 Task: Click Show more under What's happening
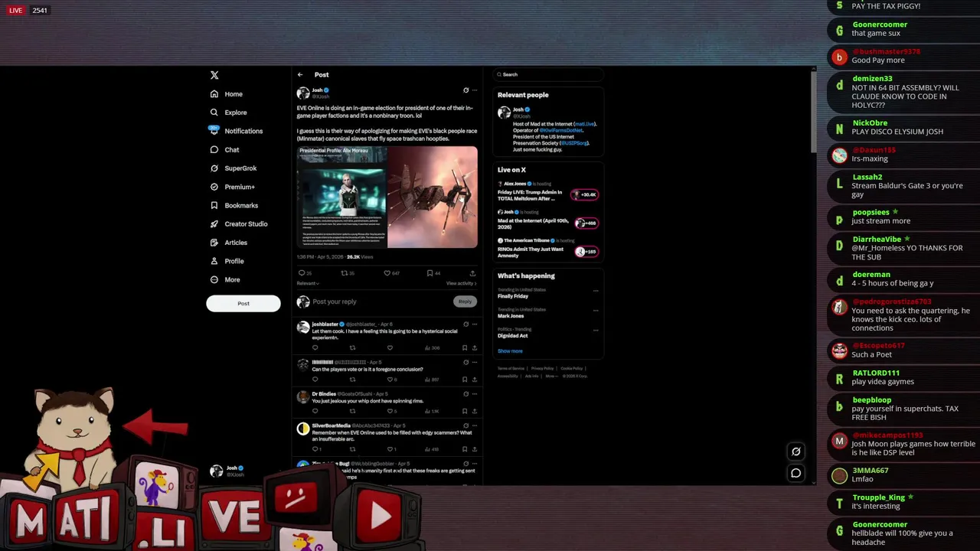click(x=510, y=351)
